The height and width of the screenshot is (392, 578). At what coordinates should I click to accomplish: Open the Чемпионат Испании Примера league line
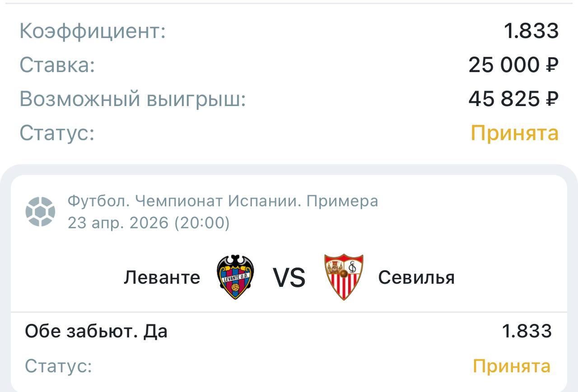click(x=223, y=201)
